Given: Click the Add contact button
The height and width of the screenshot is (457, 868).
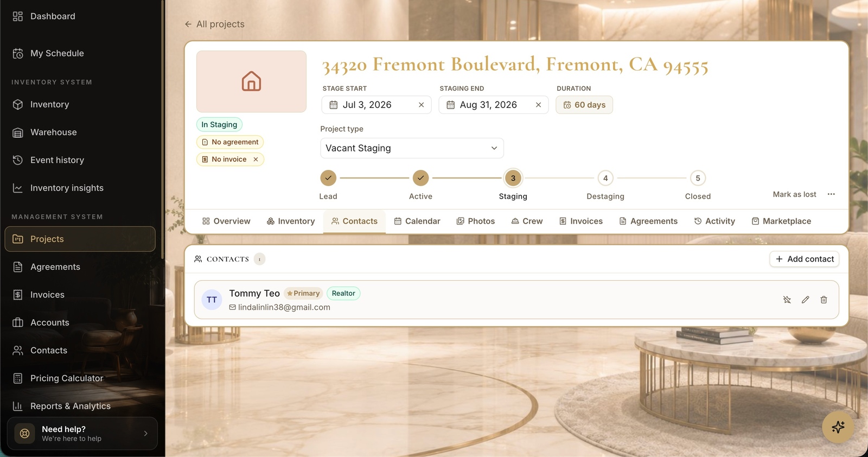Looking at the screenshot, I should point(805,259).
